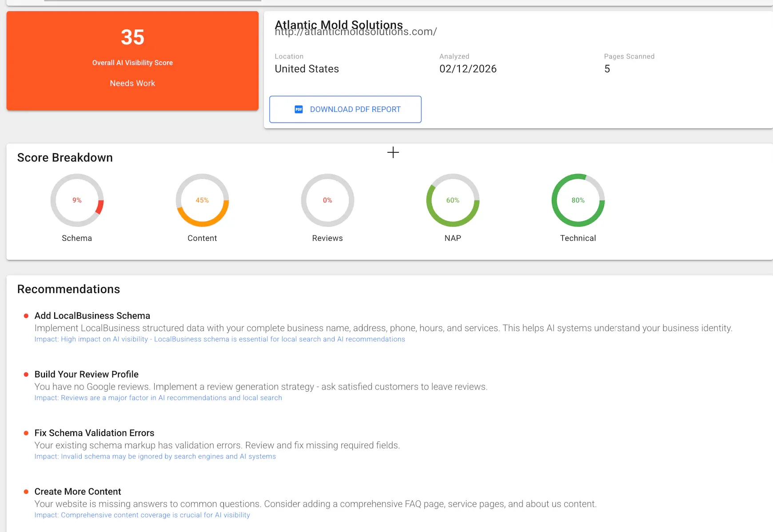Click the PDF icon in download button
This screenshot has width=773, height=532.
click(299, 109)
